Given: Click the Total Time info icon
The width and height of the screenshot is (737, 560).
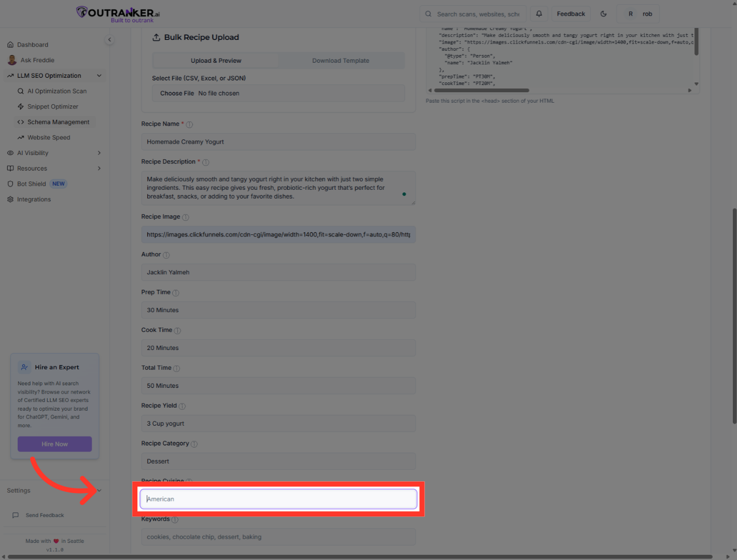Looking at the screenshot, I should click(177, 369).
